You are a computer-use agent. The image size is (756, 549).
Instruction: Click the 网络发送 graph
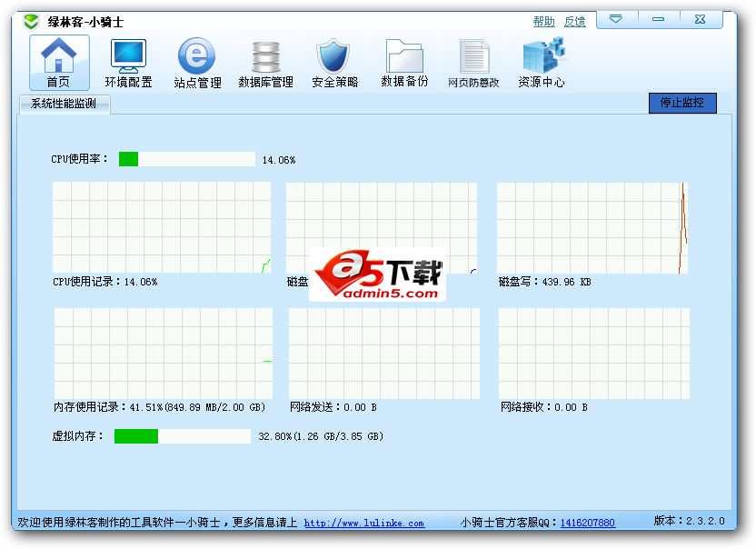click(x=384, y=354)
